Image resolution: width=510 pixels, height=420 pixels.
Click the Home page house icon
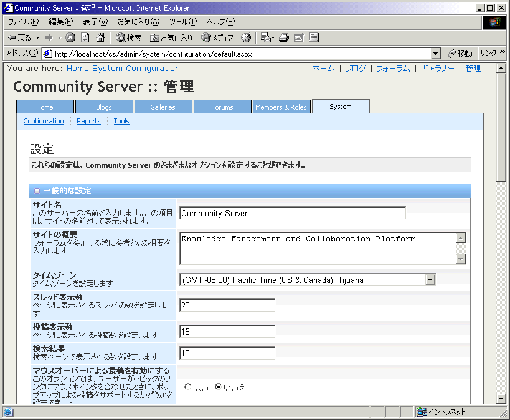(100, 38)
